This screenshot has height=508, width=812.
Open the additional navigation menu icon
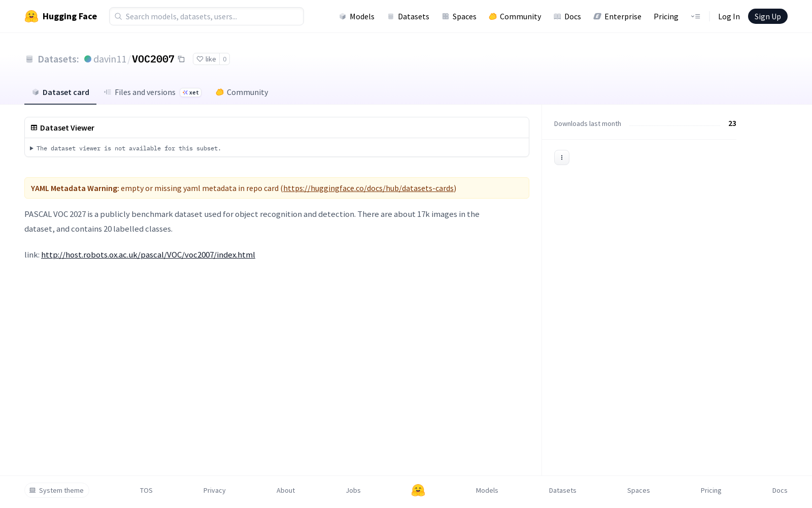pyautogui.click(x=695, y=16)
